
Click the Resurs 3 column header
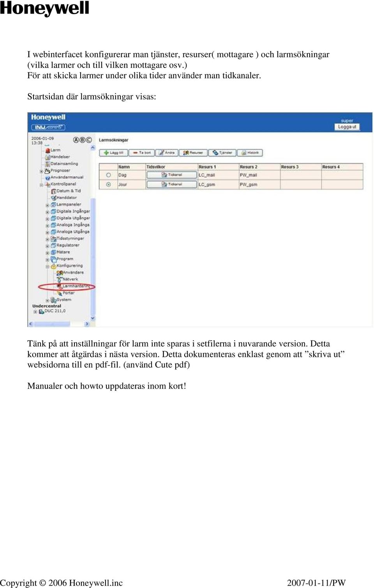point(301,167)
